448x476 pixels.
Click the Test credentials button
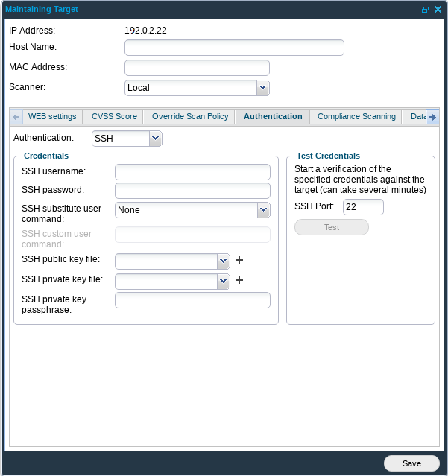[332, 228]
